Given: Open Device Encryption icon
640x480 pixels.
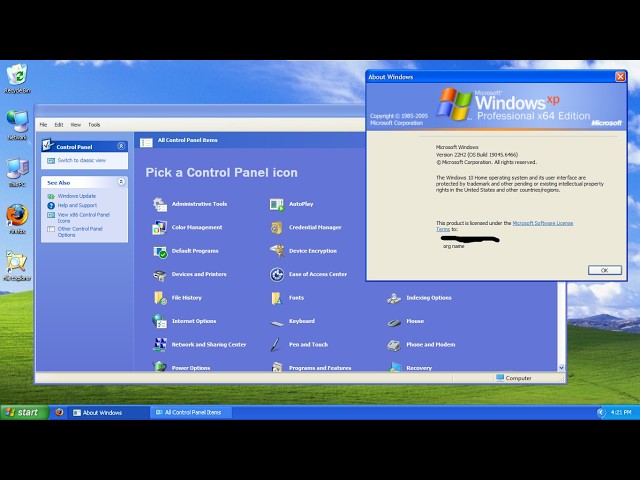Looking at the screenshot, I should [x=277, y=251].
